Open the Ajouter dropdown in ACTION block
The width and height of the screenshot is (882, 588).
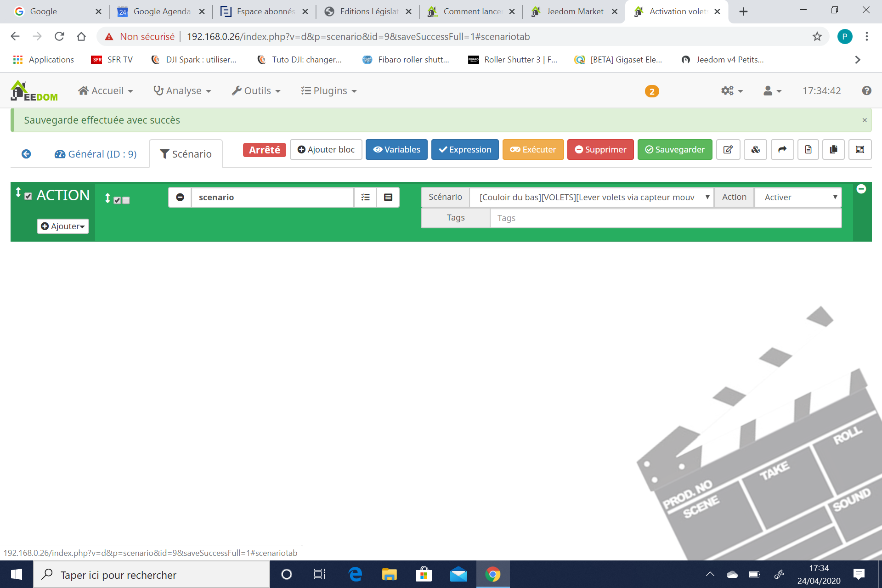point(63,226)
